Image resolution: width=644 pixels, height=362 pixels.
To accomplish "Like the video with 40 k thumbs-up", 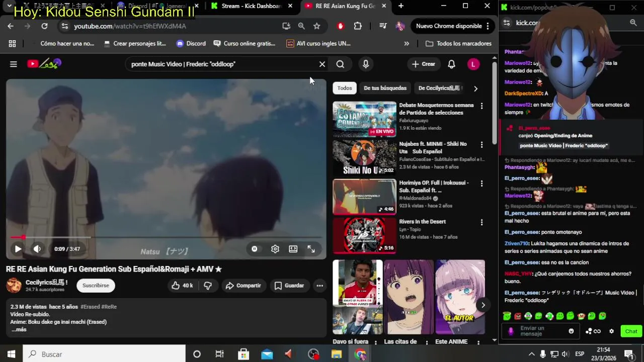I will point(182,286).
